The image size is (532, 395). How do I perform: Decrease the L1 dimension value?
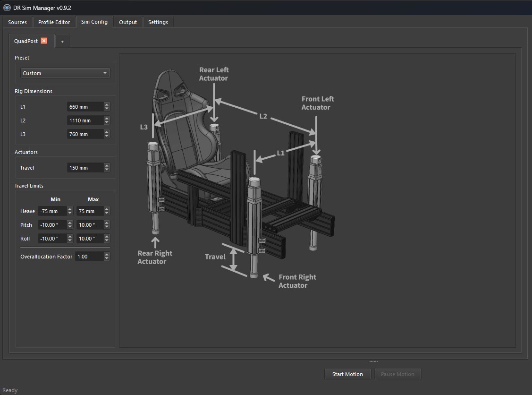[x=107, y=109]
